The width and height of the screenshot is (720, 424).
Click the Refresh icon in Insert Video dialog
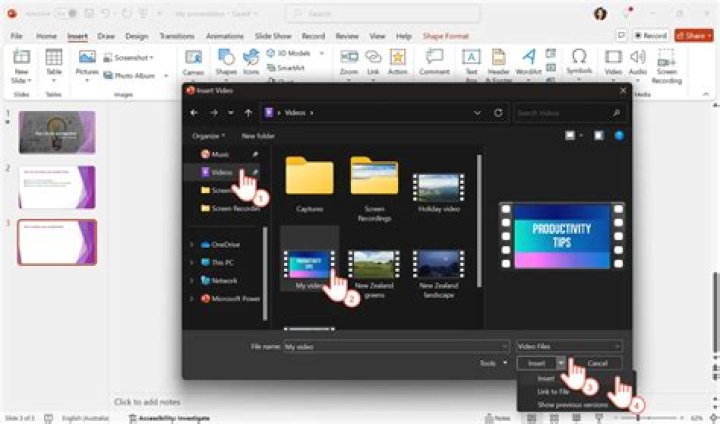click(498, 113)
